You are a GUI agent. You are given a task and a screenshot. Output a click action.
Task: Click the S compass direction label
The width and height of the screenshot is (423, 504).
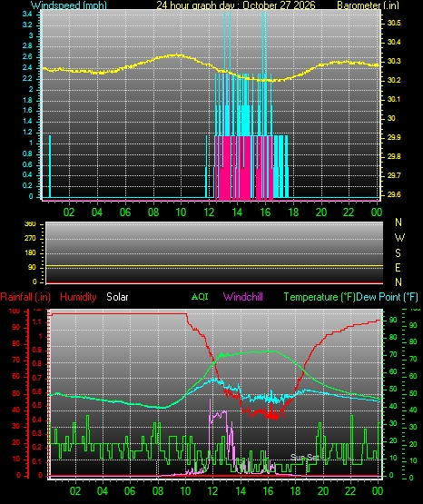click(x=398, y=253)
